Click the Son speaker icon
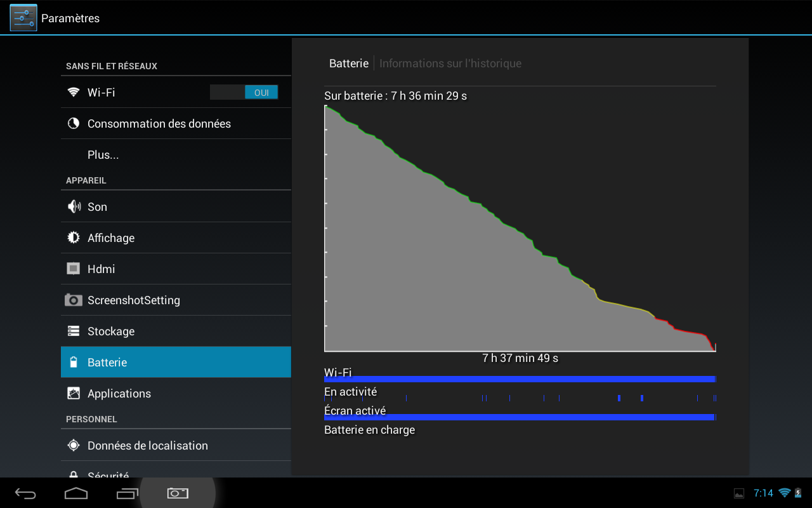Screen dimensions: 812x508 (x=74, y=206)
